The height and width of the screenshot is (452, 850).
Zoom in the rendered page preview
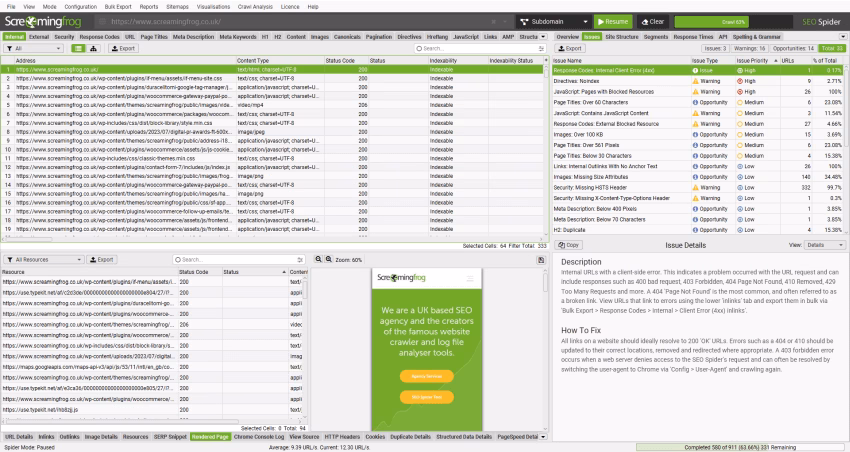click(x=328, y=259)
